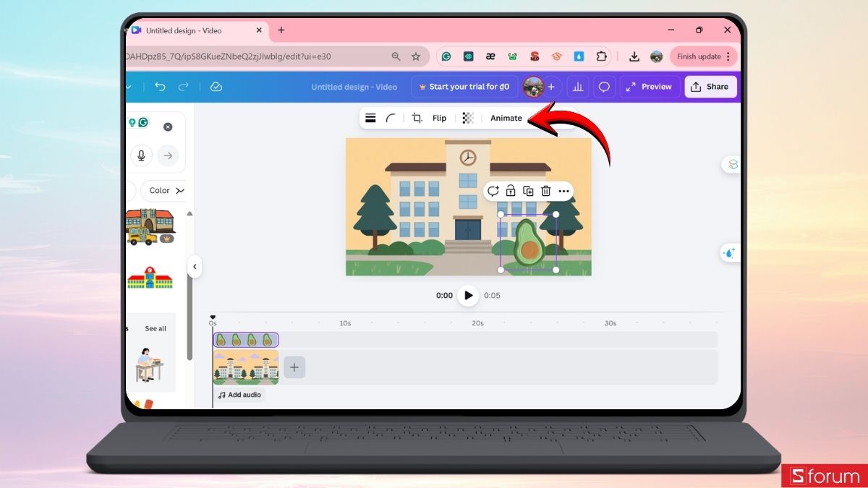Open the line style (three bars) tool
This screenshot has height=488, width=868.
click(370, 118)
